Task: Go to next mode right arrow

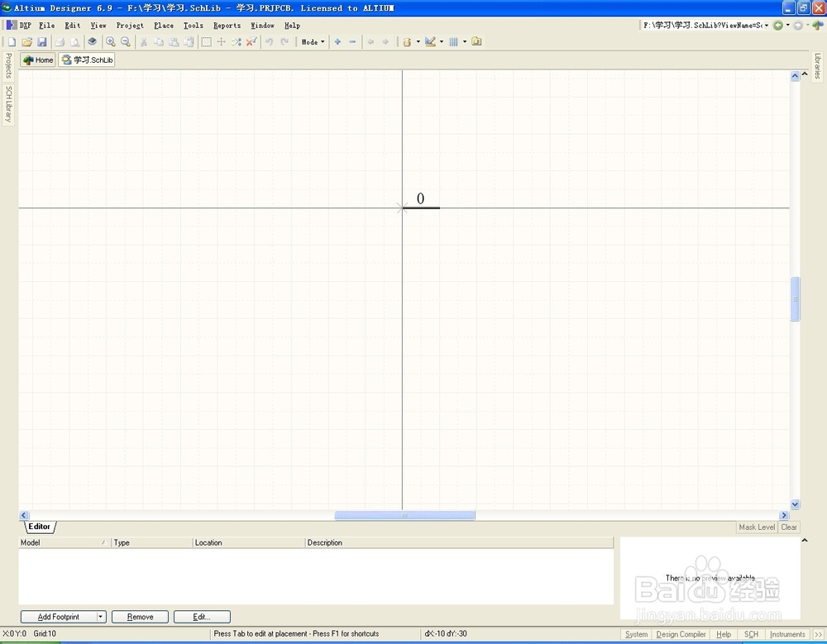Action: tap(385, 41)
